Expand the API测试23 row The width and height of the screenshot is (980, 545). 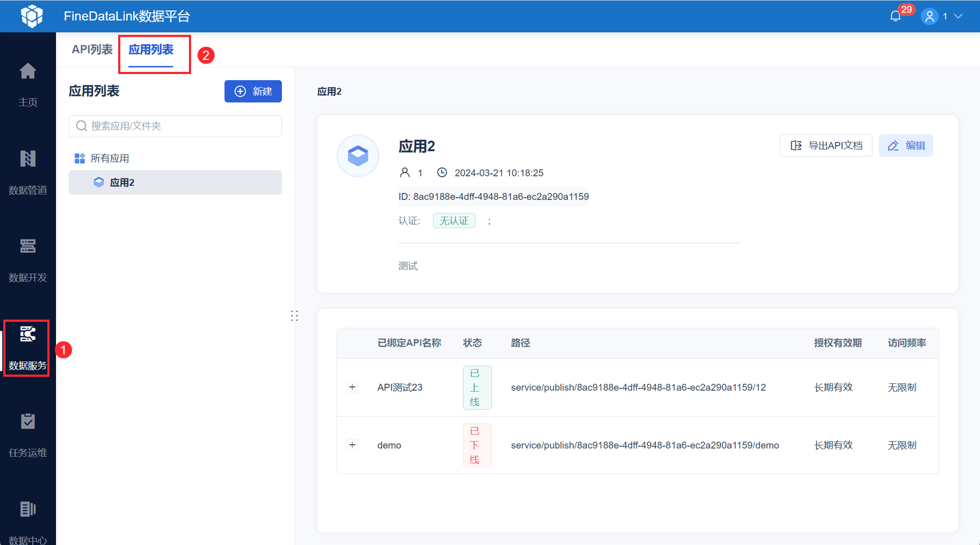tap(352, 387)
